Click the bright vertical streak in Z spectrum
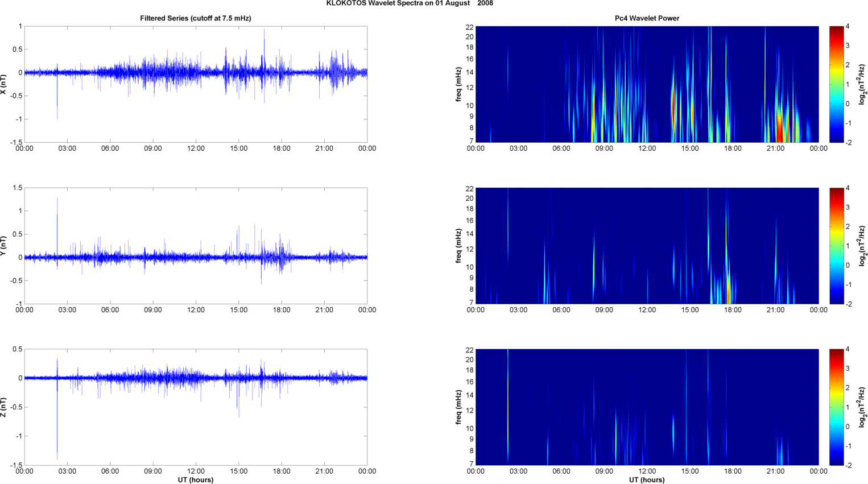The image size is (868, 484). coord(508,398)
